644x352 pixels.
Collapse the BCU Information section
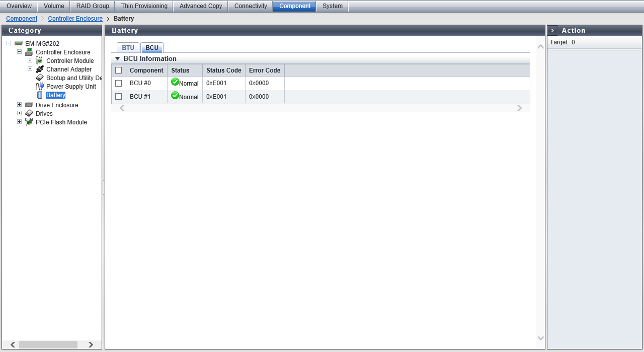point(118,58)
